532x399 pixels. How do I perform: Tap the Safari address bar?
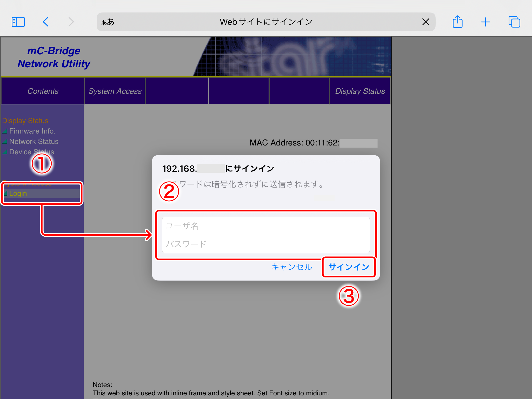coord(266,22)
